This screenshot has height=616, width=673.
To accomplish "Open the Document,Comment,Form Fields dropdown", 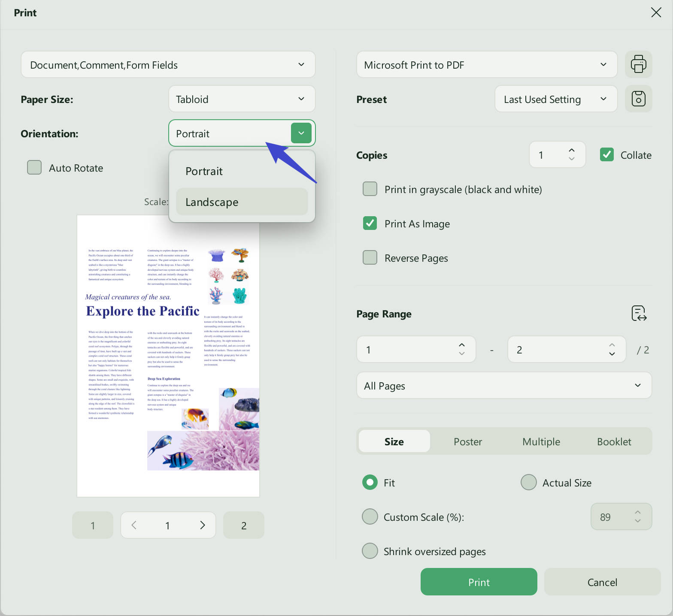I will [x=168, y=64].
